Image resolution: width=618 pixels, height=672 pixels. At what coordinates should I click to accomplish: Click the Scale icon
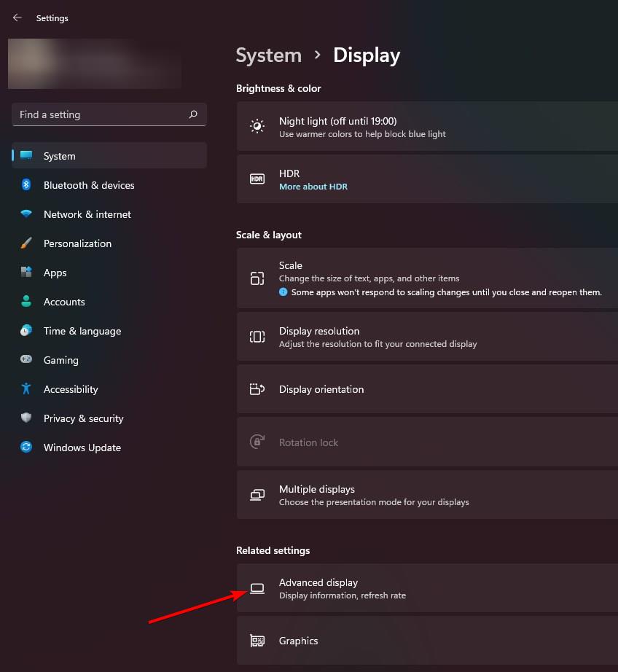257,278
